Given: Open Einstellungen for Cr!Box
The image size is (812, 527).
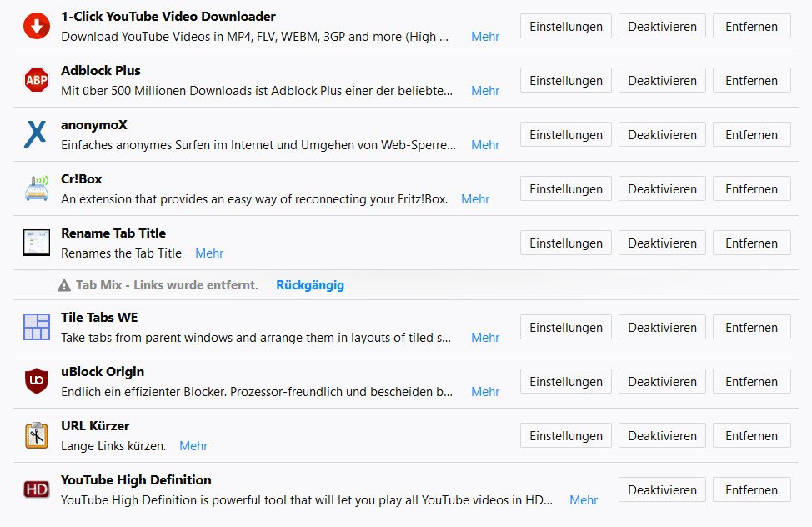Looking at the screenshot, I should 566,189.
